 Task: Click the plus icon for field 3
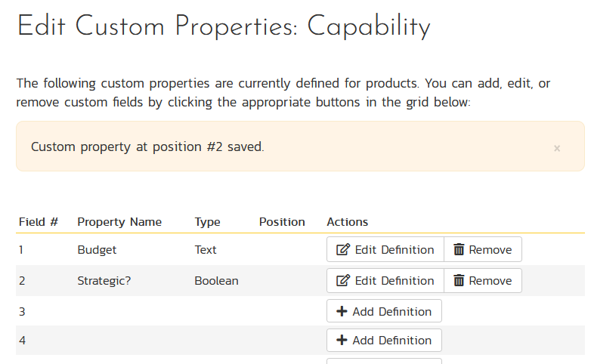[342, 312]
